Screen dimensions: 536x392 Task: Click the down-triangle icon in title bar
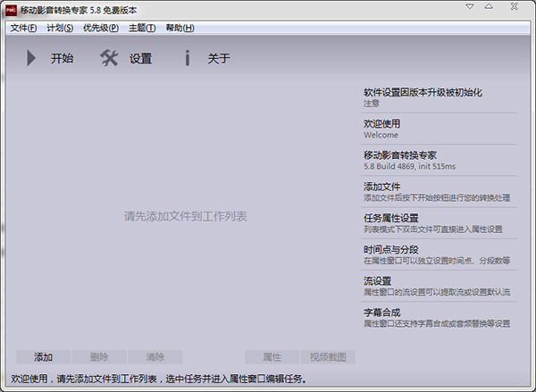(471, 7)
